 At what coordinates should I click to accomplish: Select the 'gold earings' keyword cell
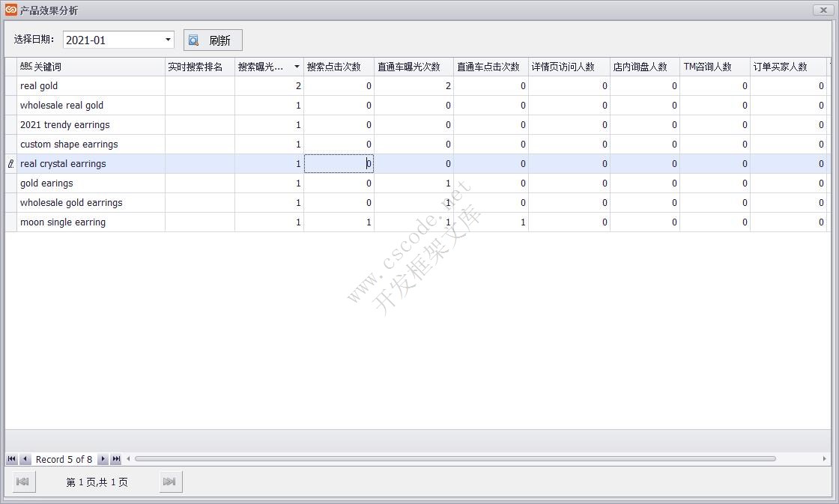91,183
